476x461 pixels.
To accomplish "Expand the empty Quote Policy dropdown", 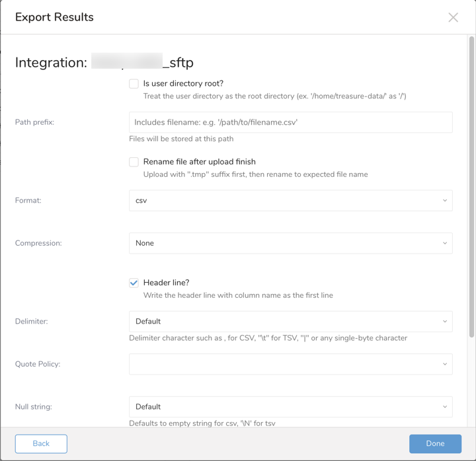I will [x=290, y=364].
